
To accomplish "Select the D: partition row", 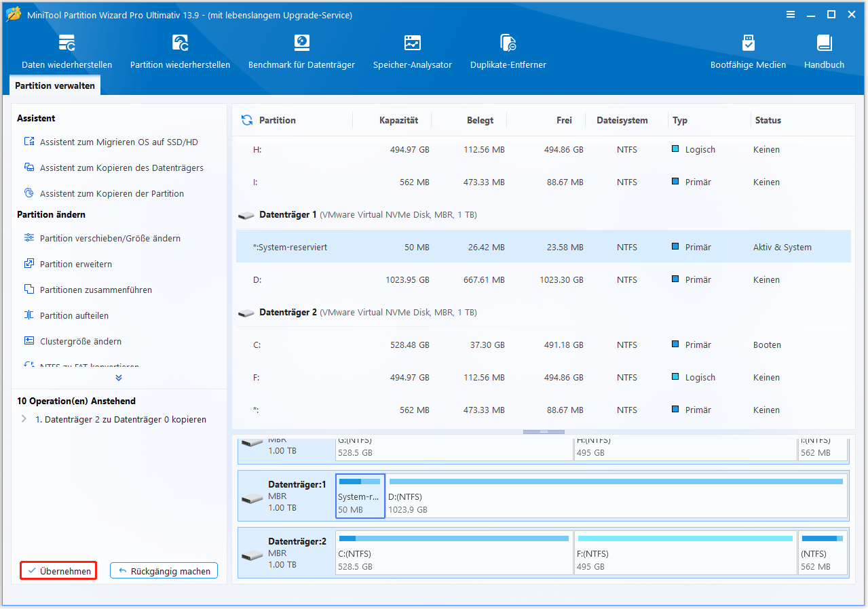I will (543, 279).
